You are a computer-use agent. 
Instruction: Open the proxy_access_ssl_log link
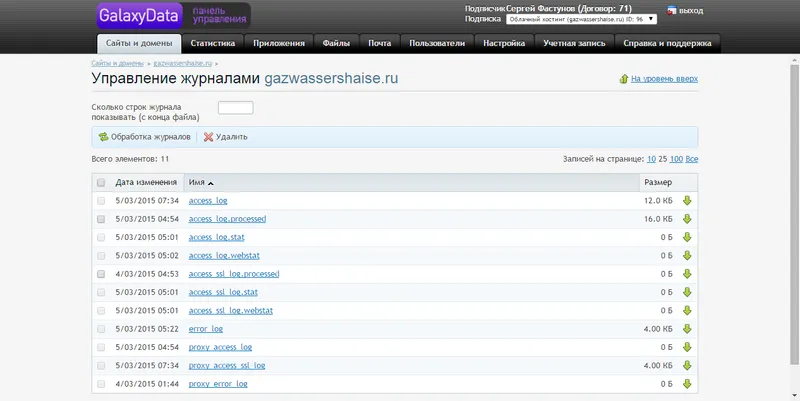pyautogui.click(x=227, y=366)
